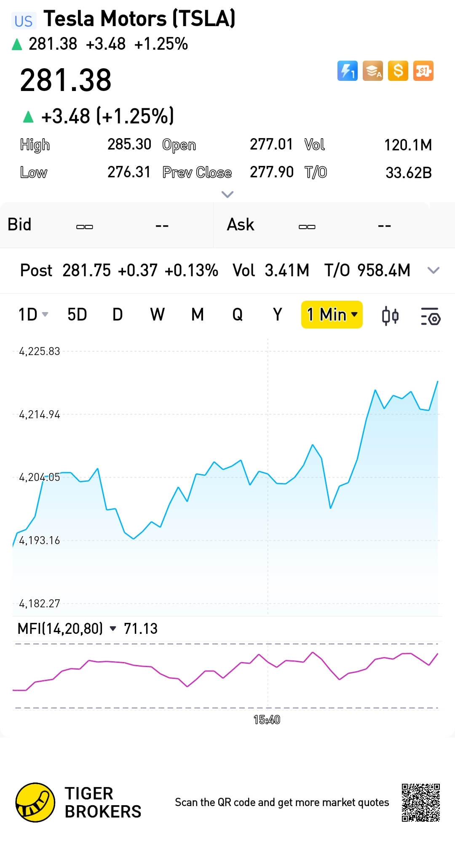Tap the orange $1 puzzle piece icon
Viewport: 455px width, 868px height.
coord(423,71)
